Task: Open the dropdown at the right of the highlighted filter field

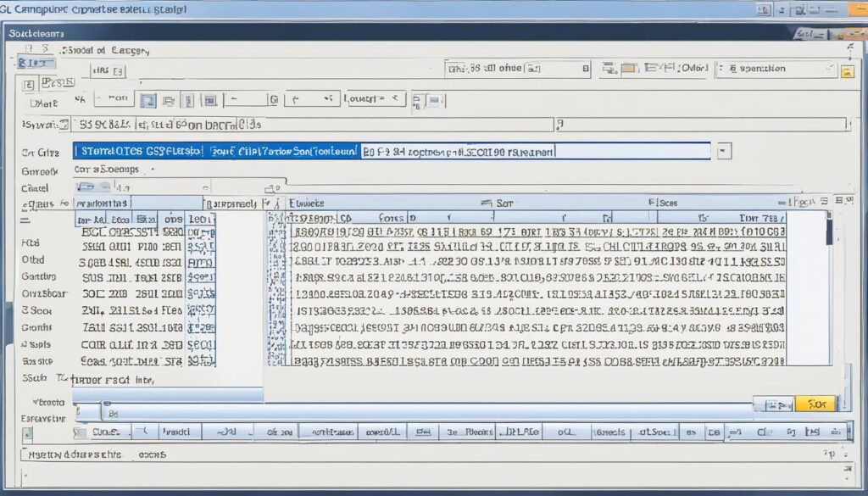Action: pyautogui.click(x=724, y=153)
